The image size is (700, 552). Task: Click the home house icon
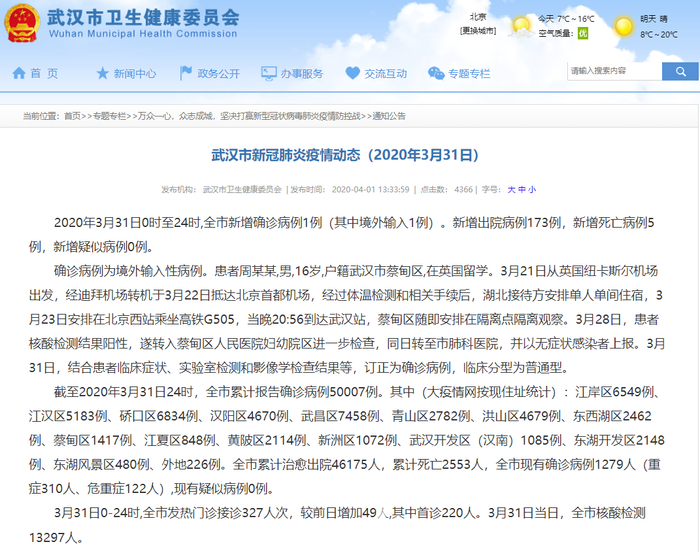tap(19, 73)
